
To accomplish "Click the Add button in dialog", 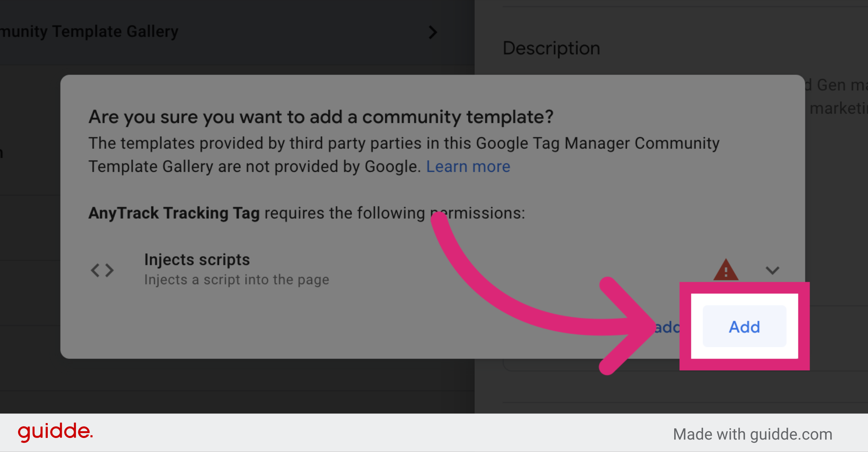I will [744, 326].
